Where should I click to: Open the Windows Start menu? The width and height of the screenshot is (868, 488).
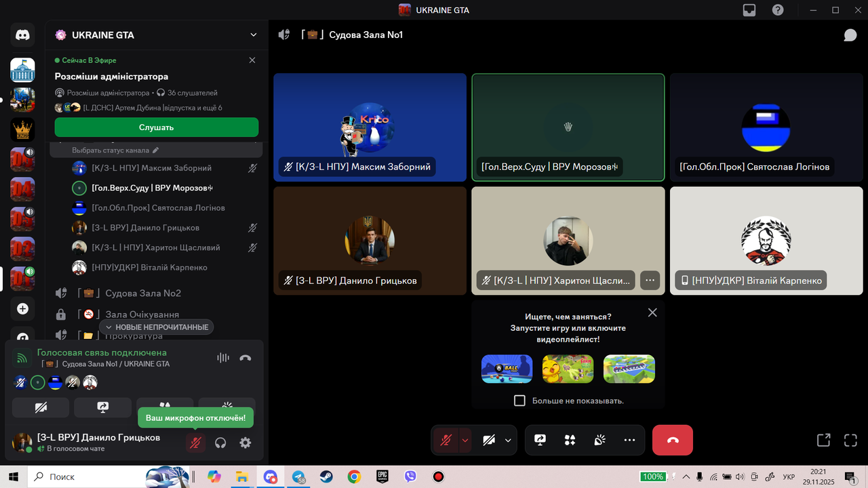[x=13, y=476]
